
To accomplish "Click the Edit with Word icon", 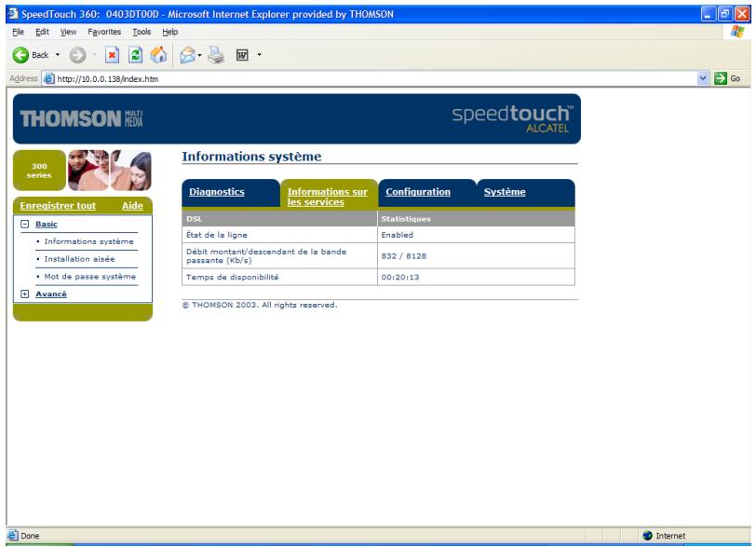I will tap(242, 55).
